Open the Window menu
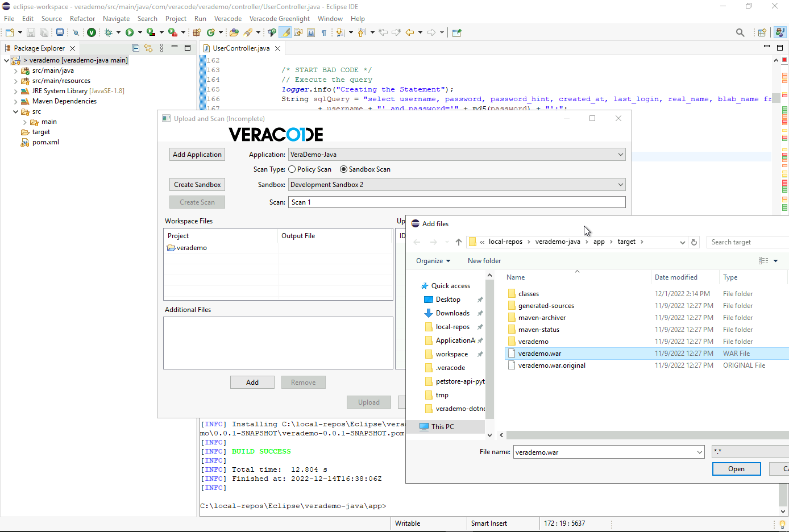The height and width of the screenshot is (532, 789). tap(330, 19)
